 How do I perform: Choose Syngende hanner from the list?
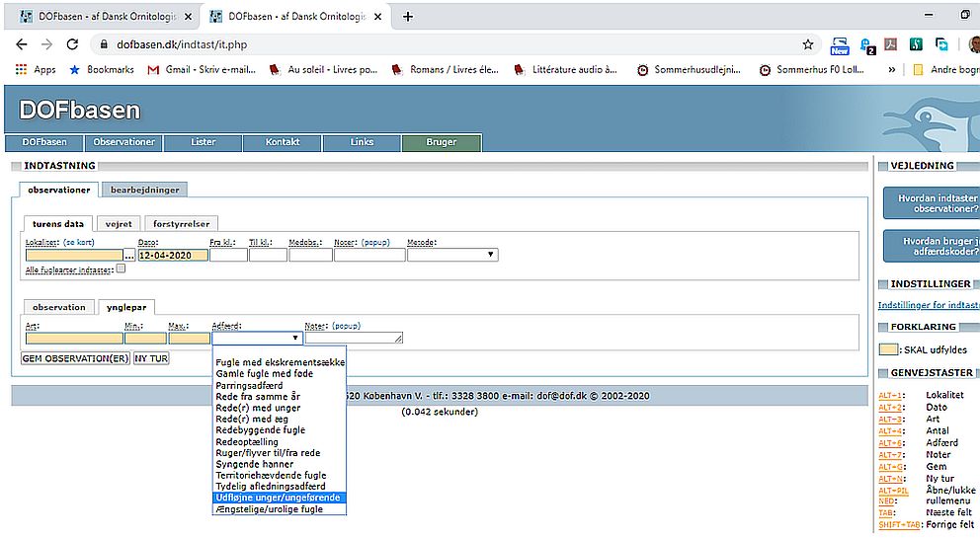280,464
